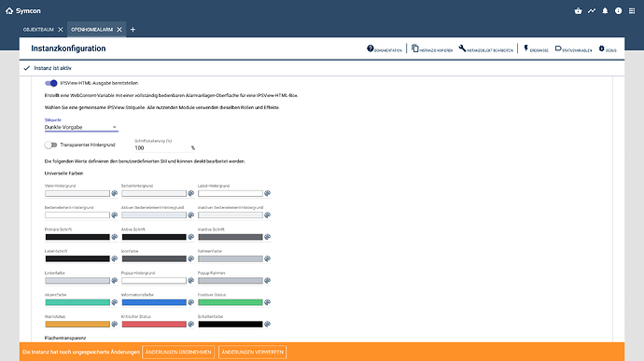Add a new tab with plus icon

[x=133, y=30]
